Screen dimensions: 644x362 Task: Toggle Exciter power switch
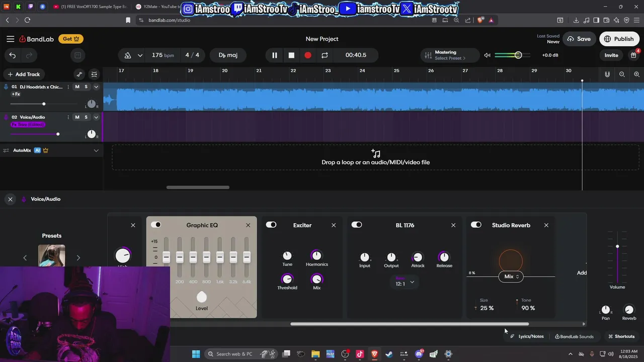[x=271, y=225]
